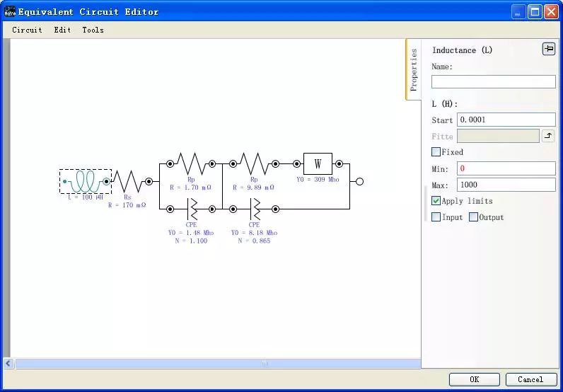Viewport: 563px width, 392px height.
Task: Click the left connector of Rp 1.70 mΩ
Action: pyautogui.click(x=170, y=164)
